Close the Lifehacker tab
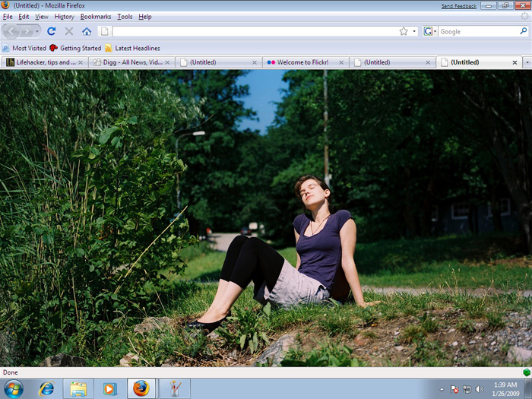 tap(81, 62)
